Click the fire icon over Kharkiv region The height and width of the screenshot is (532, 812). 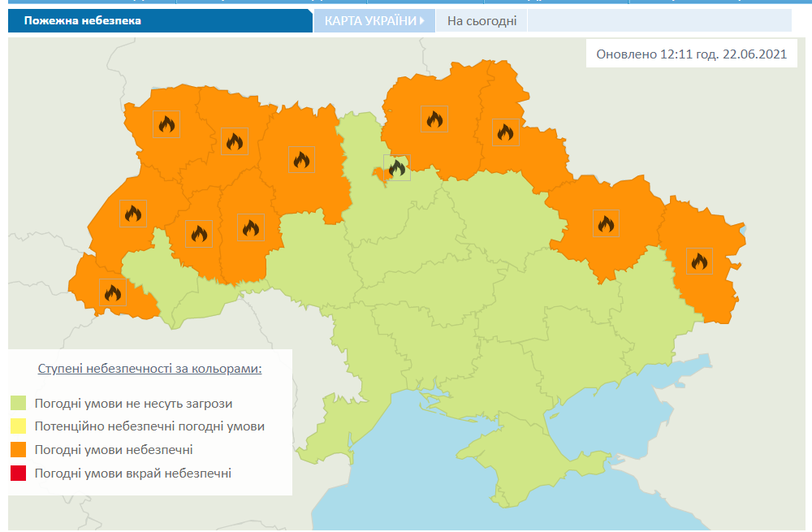(606, 221)
